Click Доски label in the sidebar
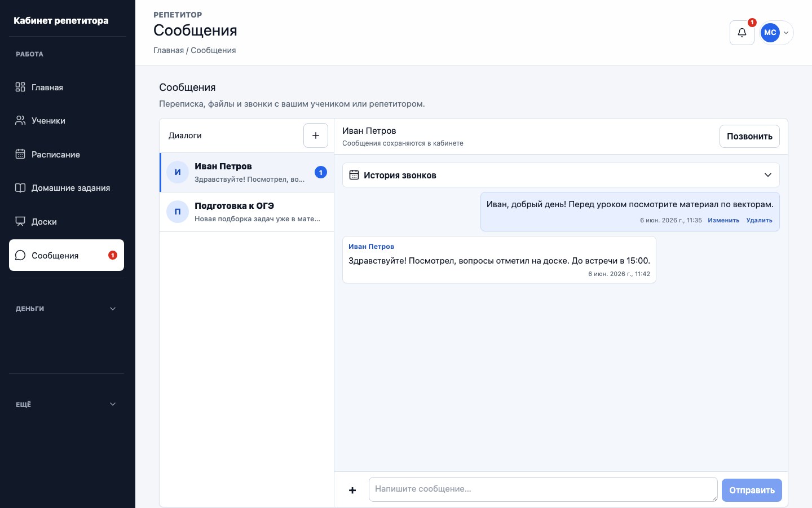This screenshot has width=812, height=508. click(44, 222)
